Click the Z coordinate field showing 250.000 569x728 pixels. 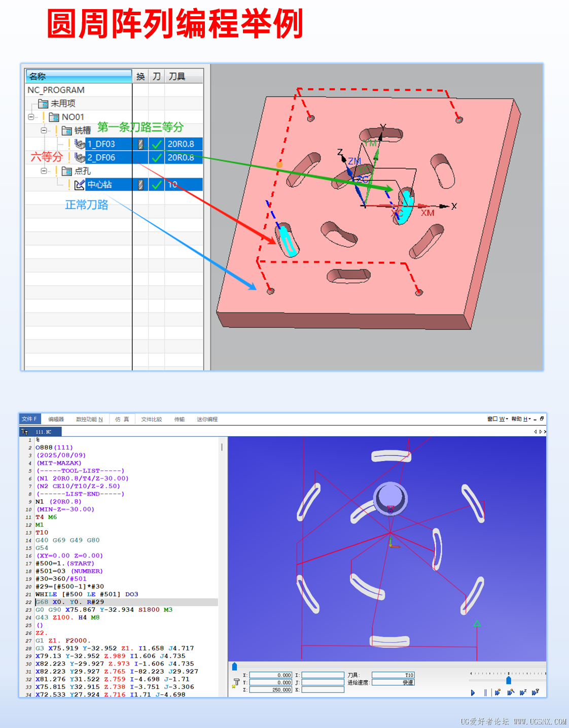click(x=271, y=689)
